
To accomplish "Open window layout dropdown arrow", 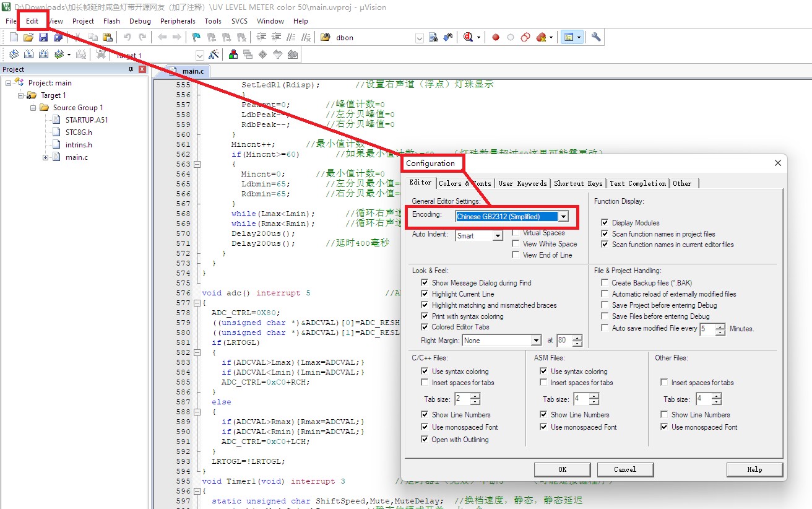I will coord(579,37).
